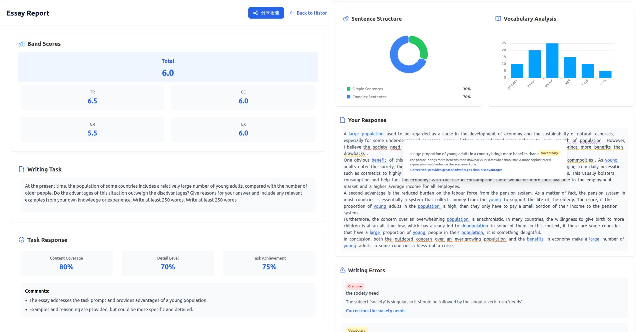Click the 'ielts' bar in vocabulary chart

[605, 74]
